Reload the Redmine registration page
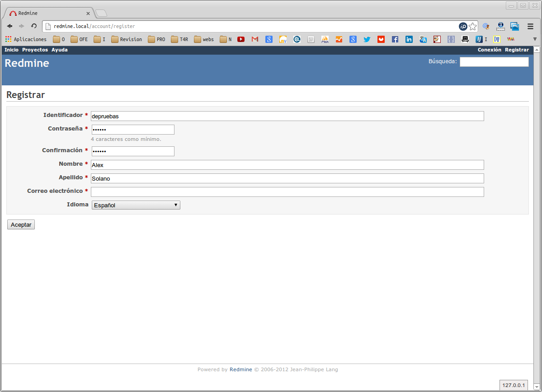The height and width of the screenshot is (392, 542). tap(33, 26)
